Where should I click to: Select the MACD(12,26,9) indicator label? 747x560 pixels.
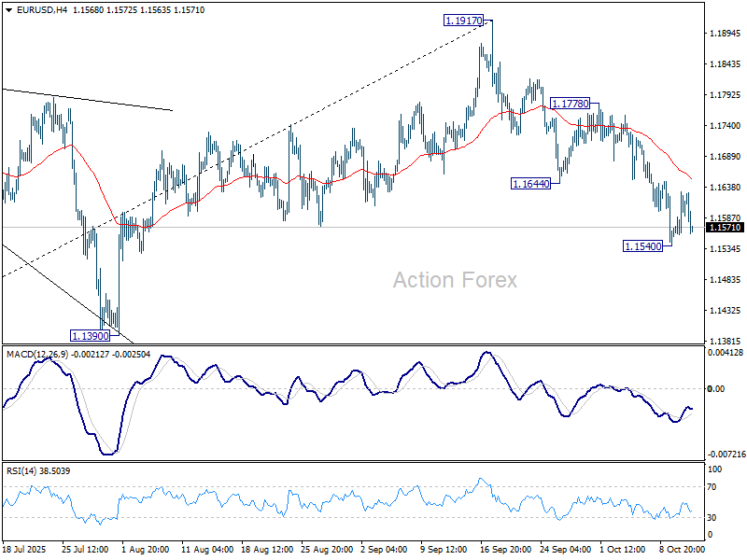39,355
